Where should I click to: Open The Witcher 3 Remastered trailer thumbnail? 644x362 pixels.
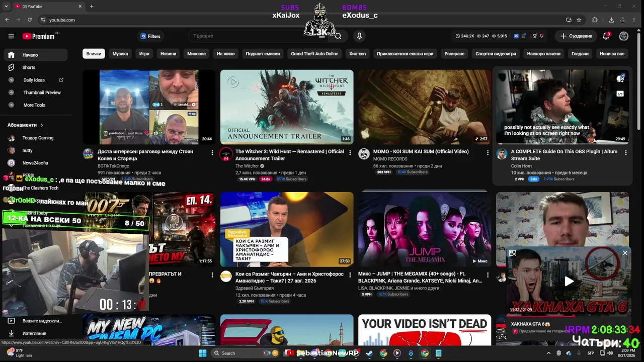[287, 107]
